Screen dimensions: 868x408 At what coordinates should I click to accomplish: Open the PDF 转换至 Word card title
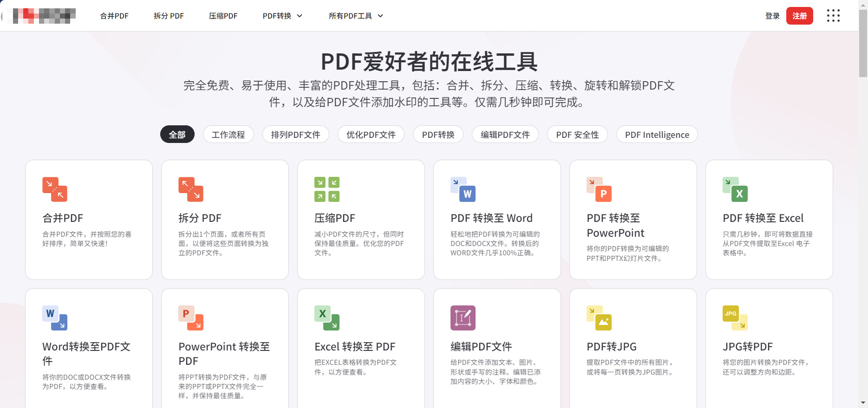pos(491,218)
